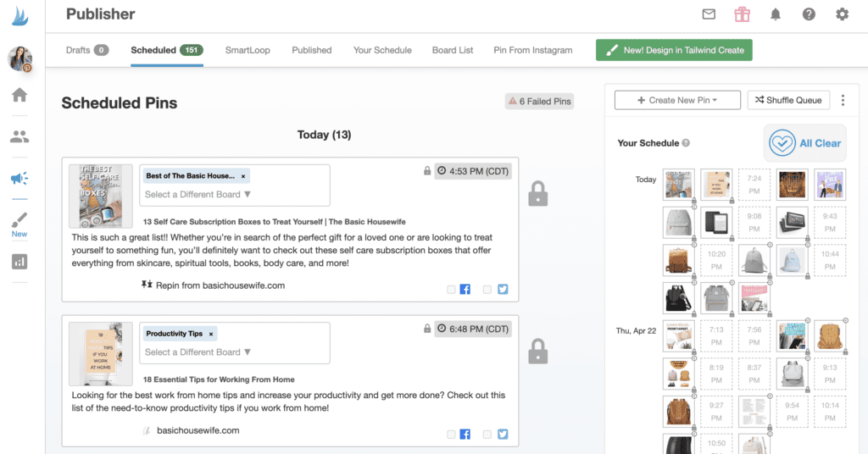The height and width of the screenshot is (454, 868).
Task: Select the empty 9:43 PM schedule slot
Action: click(x=830, y=222)
